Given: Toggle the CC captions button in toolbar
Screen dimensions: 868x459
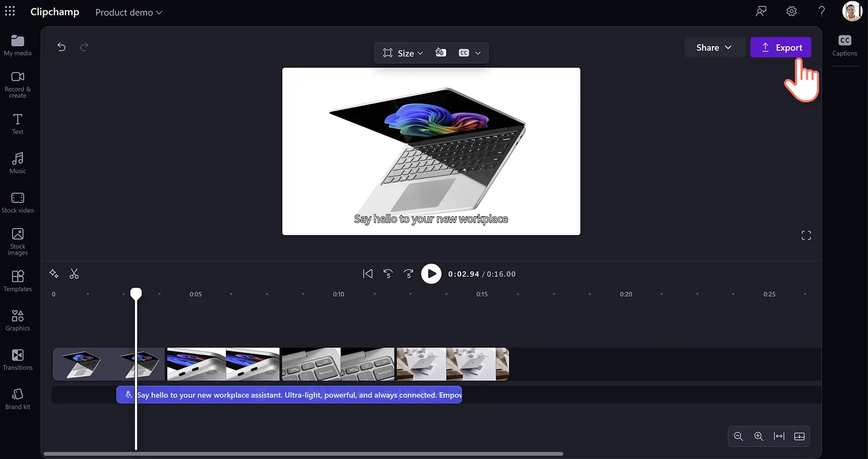Looking at the screenshot, I should click(x=464, y=52).
